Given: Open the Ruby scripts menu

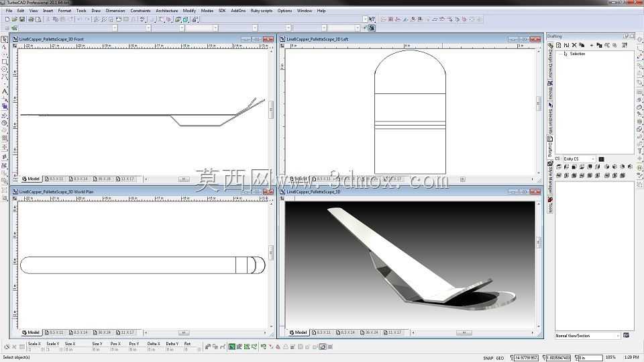Looking at the screenshot, I should coord(262,11).
